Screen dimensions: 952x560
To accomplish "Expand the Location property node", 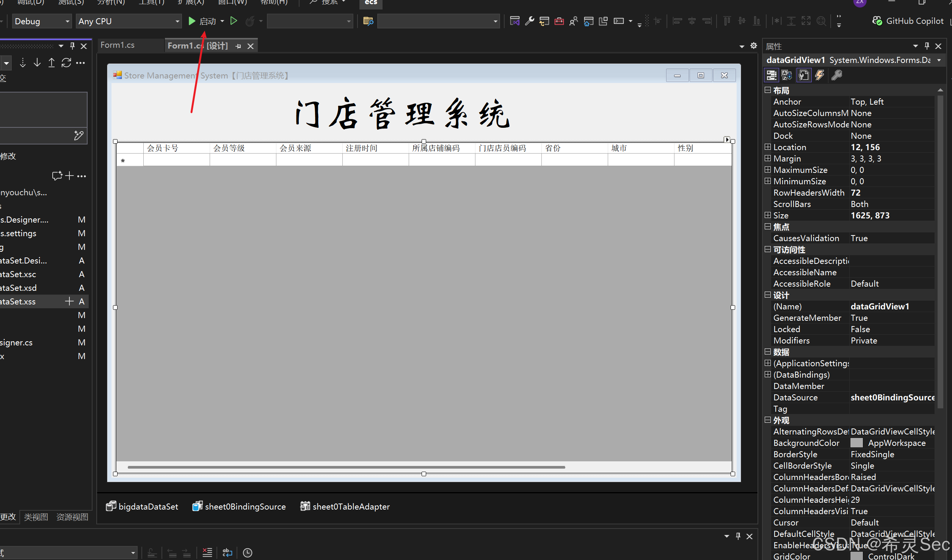I will [768, 147].
